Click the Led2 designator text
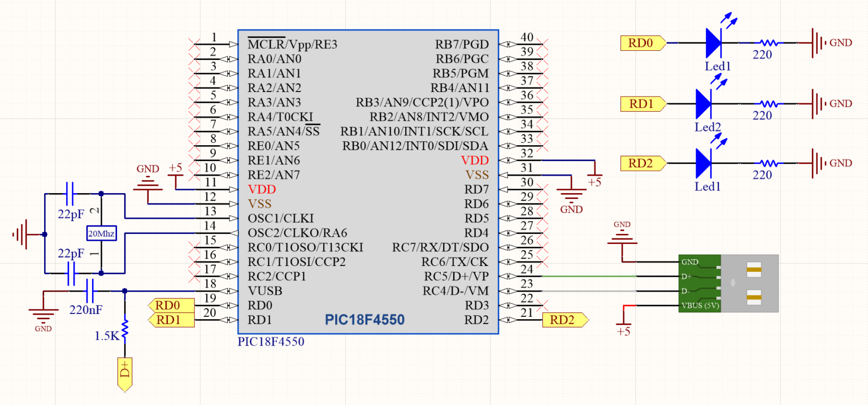Viewport: 868px width, 405px height. (708, 127)
